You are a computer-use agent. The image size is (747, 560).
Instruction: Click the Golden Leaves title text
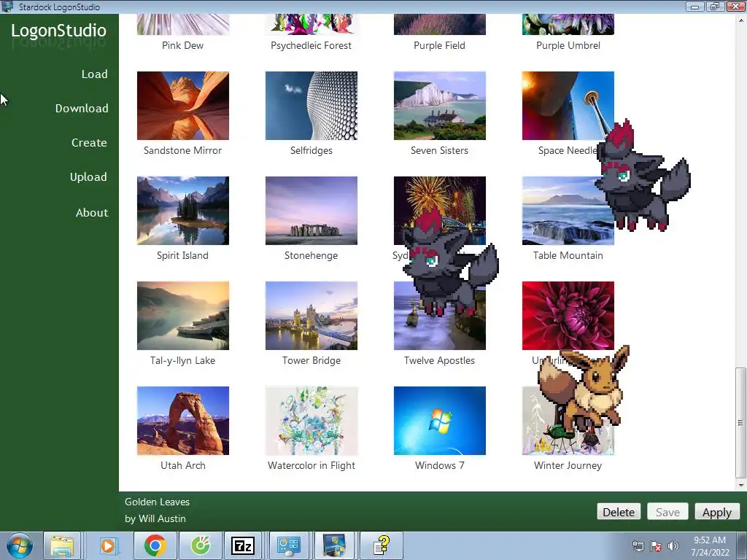[158, 502]
